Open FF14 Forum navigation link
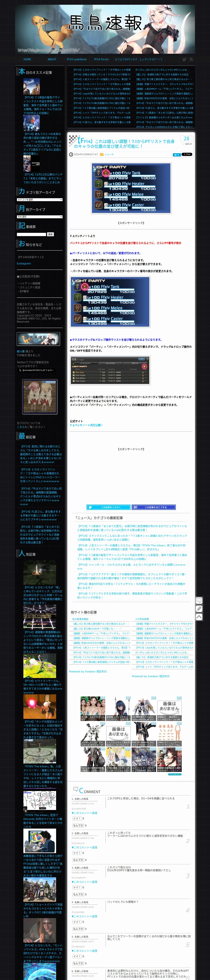The height and width of the screenshot is (980, 210). [x=101, y=59]
